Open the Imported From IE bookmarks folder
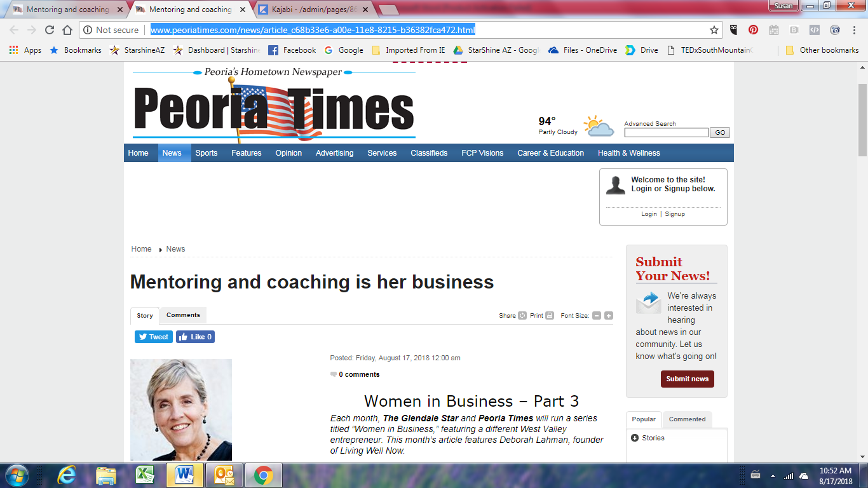 (x=408, y=50)
